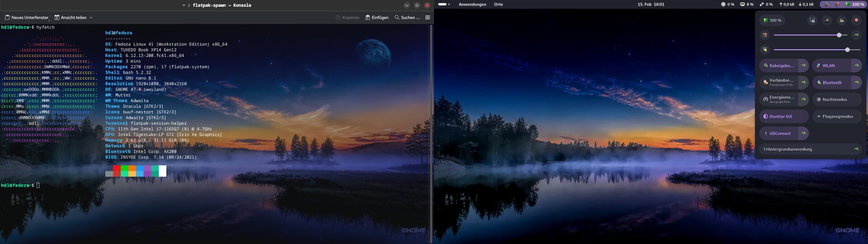Toggle the Fairphone 4 5G Verbindung
The width and height of the screenshot is (868, 244).
(x=778, y=82)
